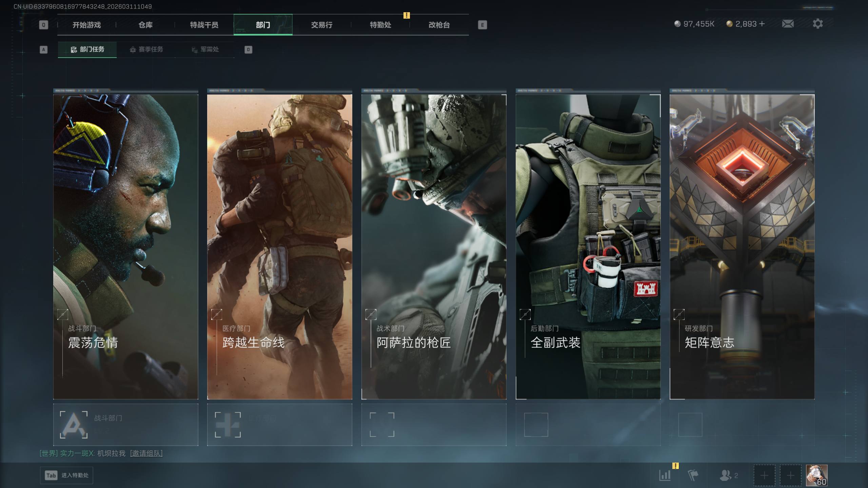
Task: Expand the 全副武装 card corner icon
Action: tap(525, 314)
